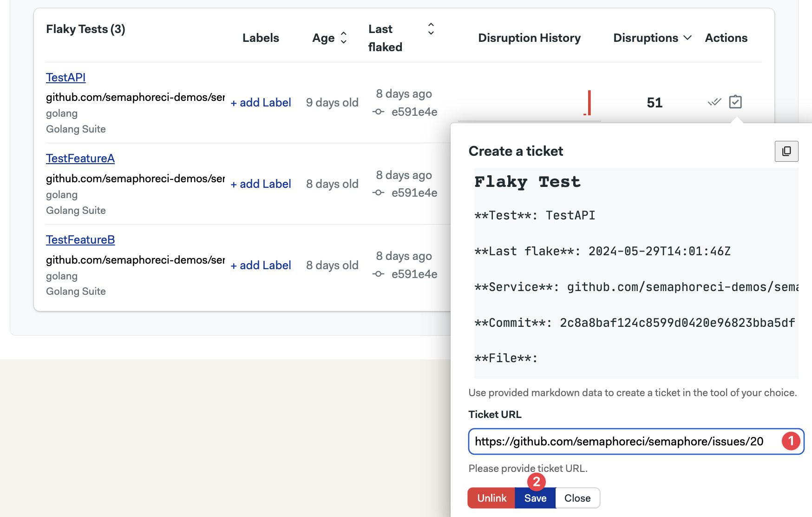Click the e591e4e commit in TestFeatureA row
This screenshot has height=517, width=812.
(x=414, y=192)
